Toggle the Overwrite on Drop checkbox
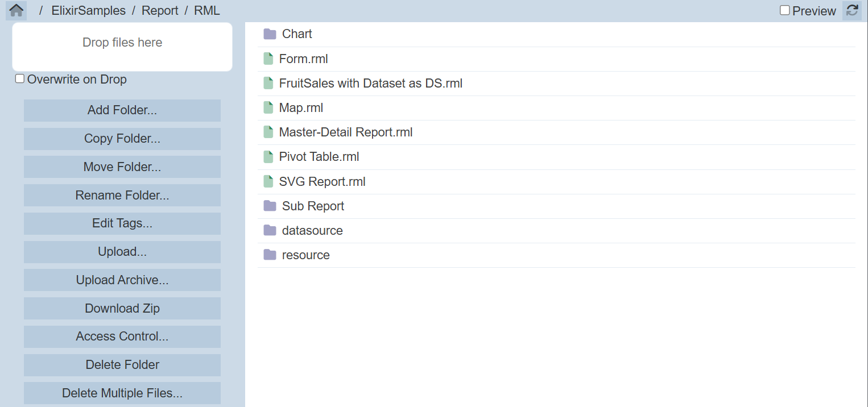The width and height of the screenshot is (868, 407). pos(20,79)
